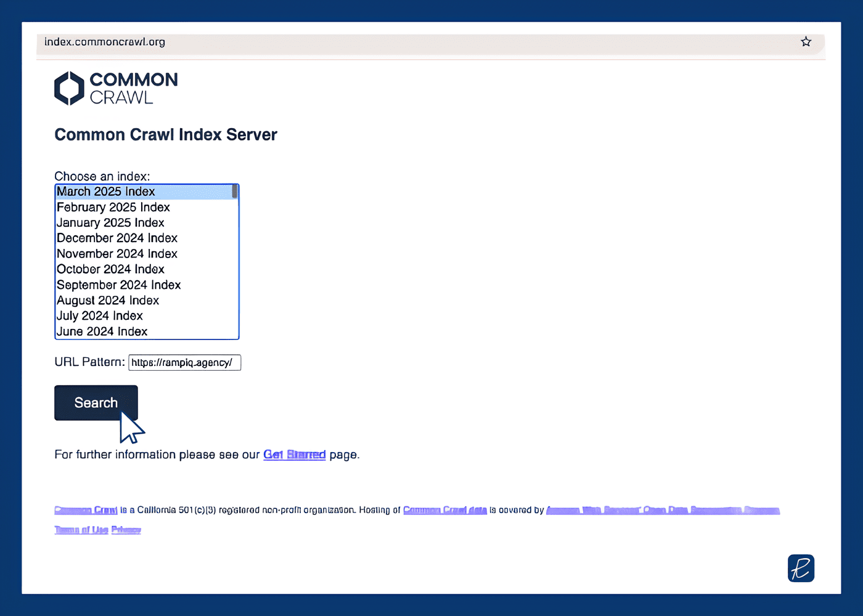Viewport: 863px width, 616px height.
Task: Open the Common Crawl data footer link
Action: [x=445, y=510]
